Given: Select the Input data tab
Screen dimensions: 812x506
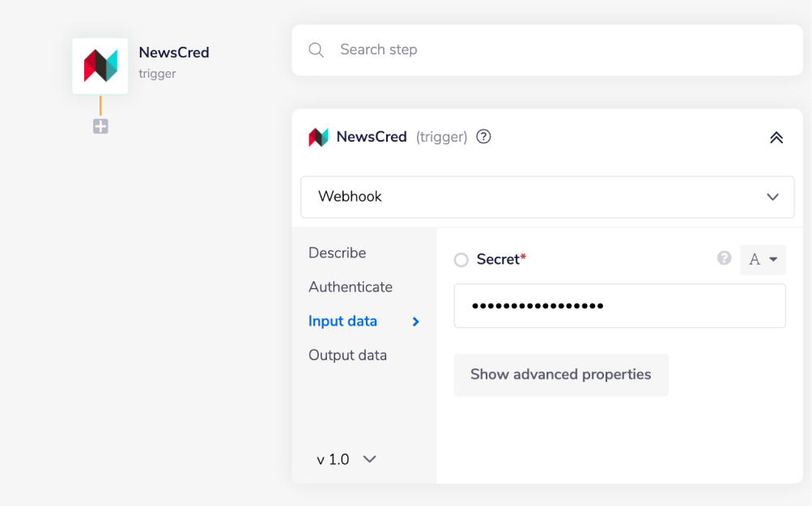Looking at the screenshot, I should [342, 321].
